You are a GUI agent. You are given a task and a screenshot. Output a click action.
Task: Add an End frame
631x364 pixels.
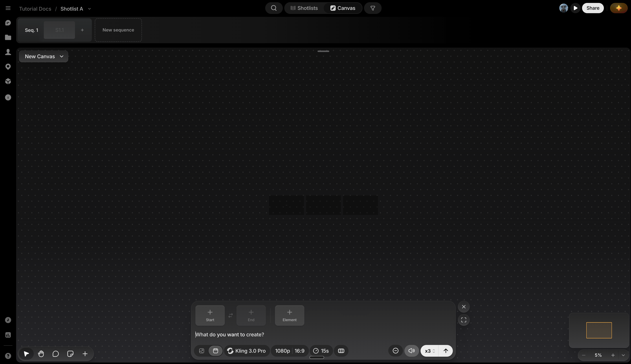click(x=251, y=315)
